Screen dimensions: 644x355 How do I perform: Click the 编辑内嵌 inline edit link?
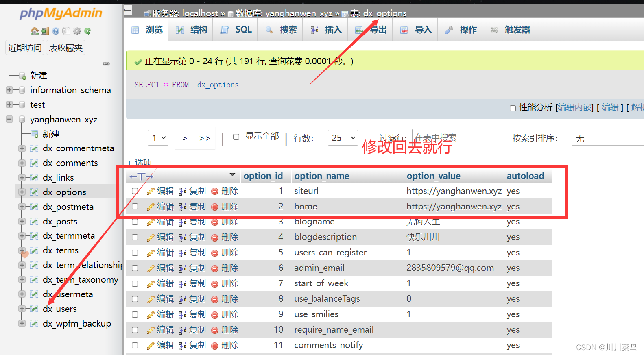pos(575,107)
